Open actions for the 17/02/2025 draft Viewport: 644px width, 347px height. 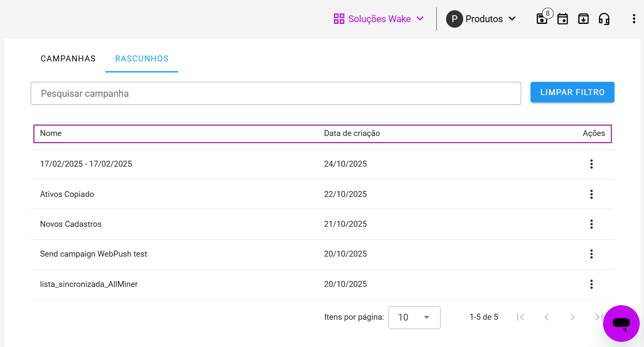click(591, 164)
